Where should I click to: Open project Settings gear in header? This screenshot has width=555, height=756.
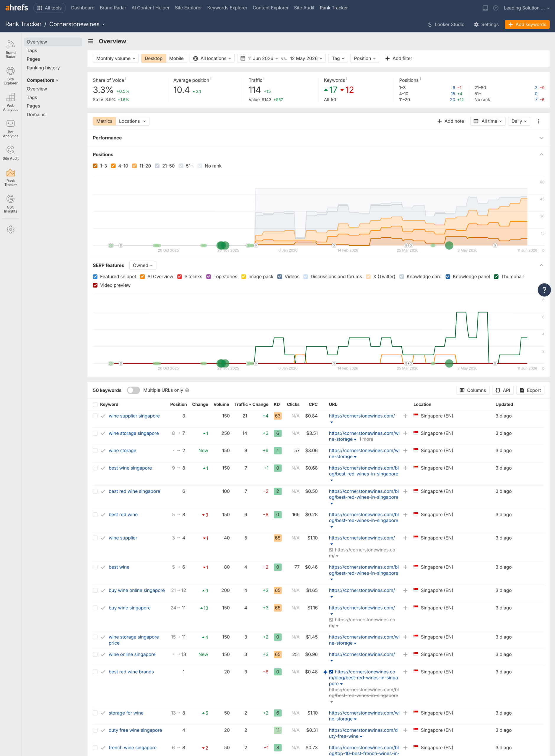point(486,25)
